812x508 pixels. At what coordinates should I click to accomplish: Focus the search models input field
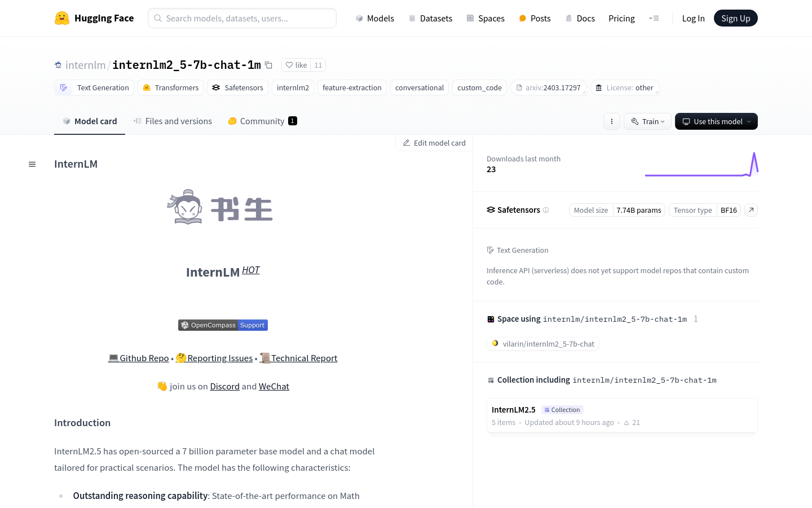coord(242,18)
